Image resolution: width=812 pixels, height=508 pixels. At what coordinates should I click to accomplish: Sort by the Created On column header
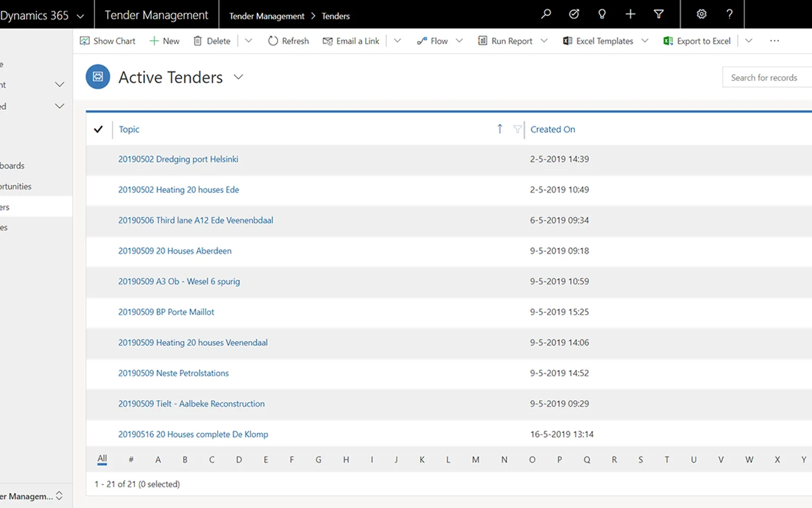pos(553,129)
